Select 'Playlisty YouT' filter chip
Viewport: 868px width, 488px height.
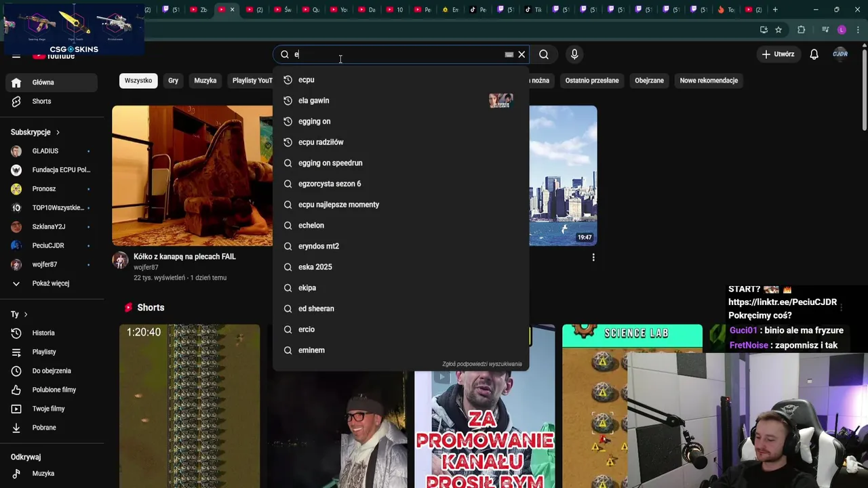point(250,81)
